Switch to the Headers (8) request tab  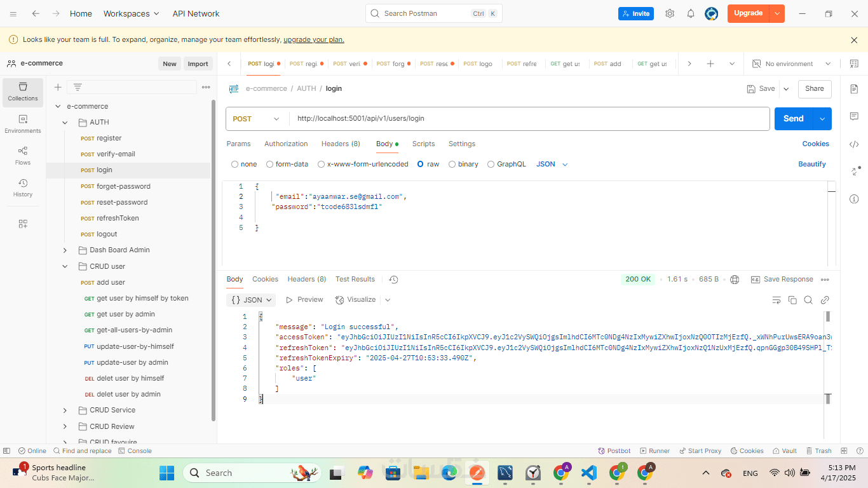click(x=341, y=144)
